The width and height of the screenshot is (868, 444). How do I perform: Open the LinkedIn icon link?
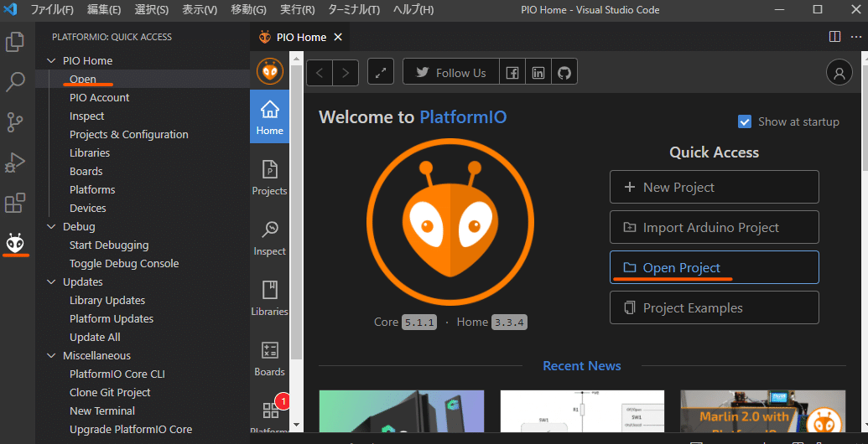point(538,72)
